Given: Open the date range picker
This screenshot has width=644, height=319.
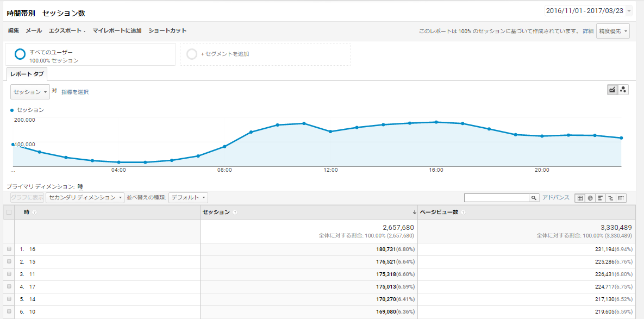Looking at the screenshot, I should pos(588,11).
